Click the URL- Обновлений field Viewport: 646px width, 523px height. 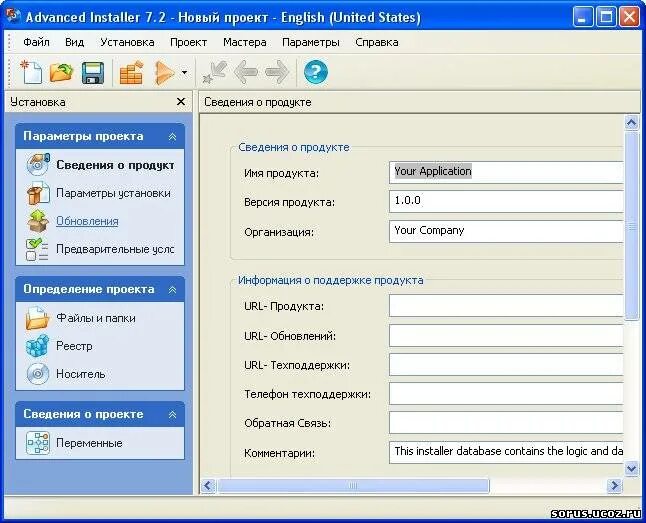pyautogui.click(x=506, y=335)
